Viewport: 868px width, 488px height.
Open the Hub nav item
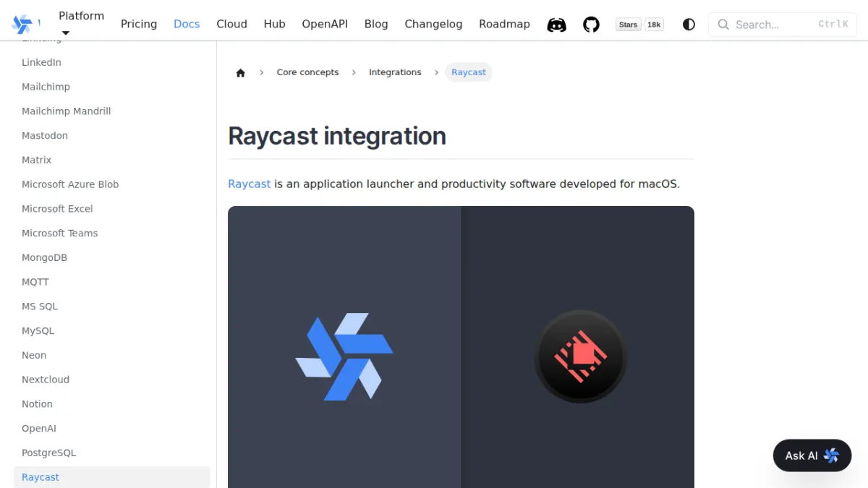pyautogui.click(x=274, y=24)
